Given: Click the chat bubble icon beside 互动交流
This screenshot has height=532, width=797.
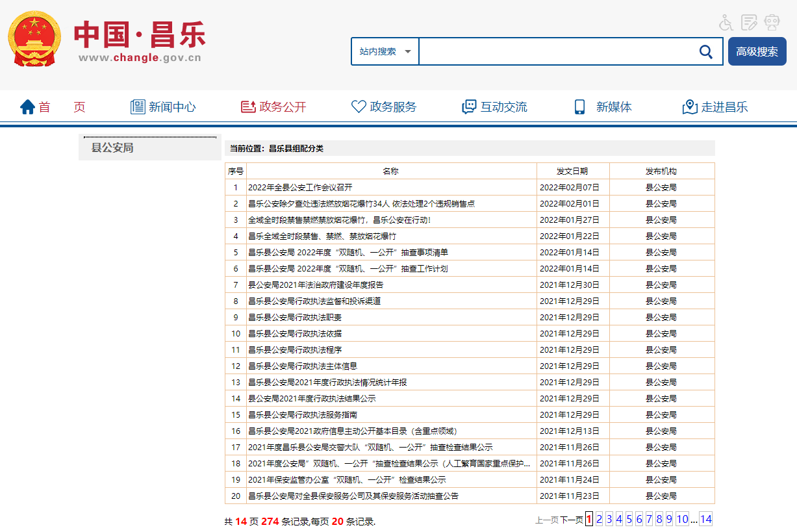Looking at the screenshot, I should [x=469, y=107].
